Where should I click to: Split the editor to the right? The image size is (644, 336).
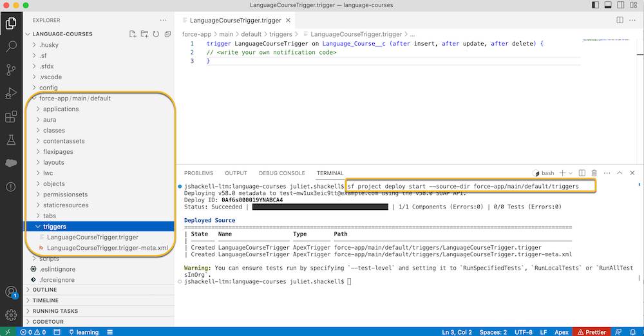pyautogui.click(x=620, y=20)
